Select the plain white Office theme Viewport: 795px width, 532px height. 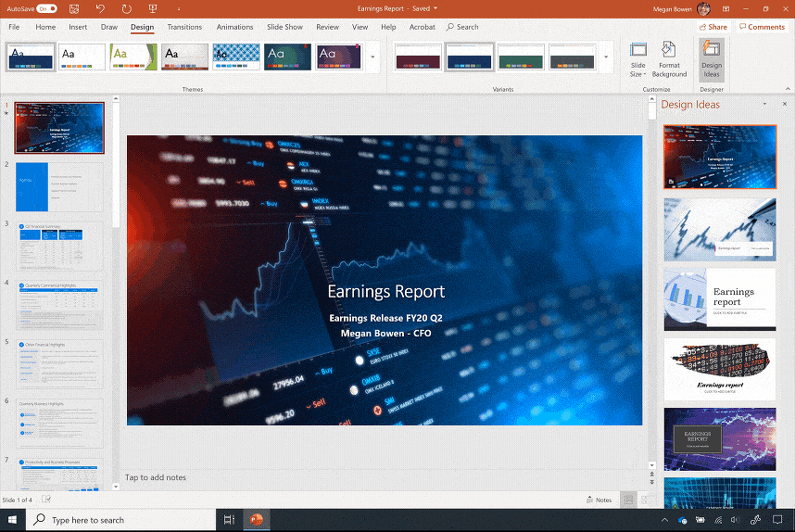[82, 57]
